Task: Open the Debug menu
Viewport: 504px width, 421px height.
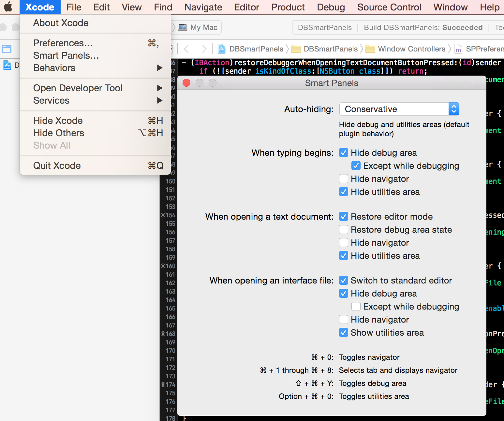Action: pos(331,7)
